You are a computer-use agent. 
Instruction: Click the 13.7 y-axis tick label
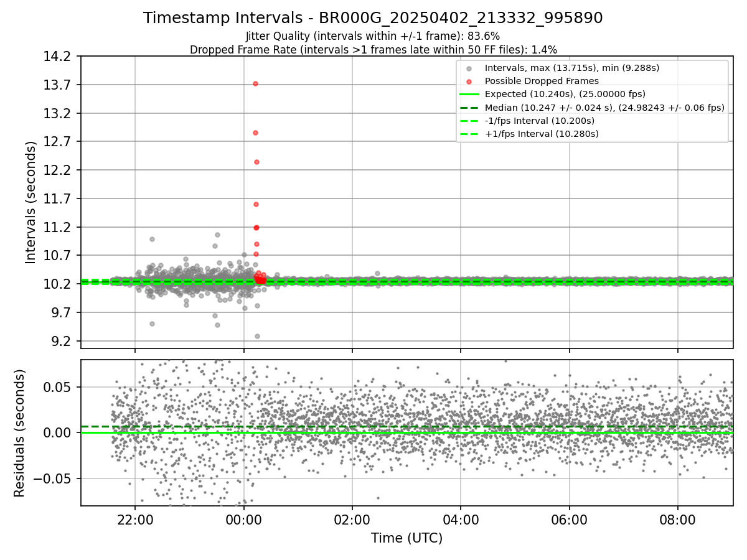pyautogui.click(x=57, y=85)
